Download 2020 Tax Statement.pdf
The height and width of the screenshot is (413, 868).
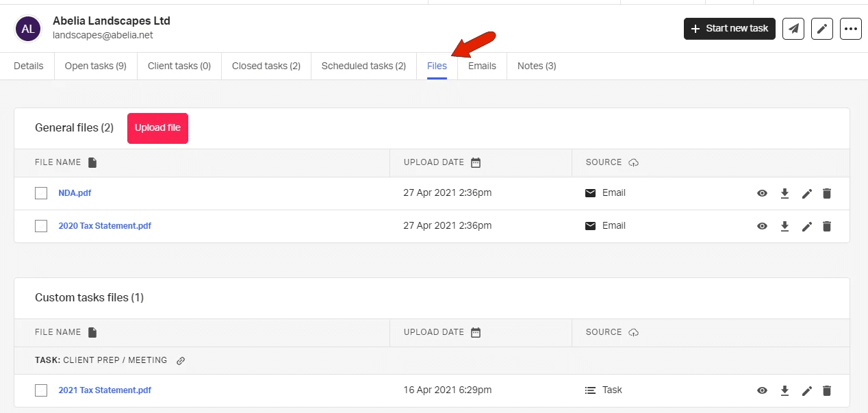tap(784, 226)
